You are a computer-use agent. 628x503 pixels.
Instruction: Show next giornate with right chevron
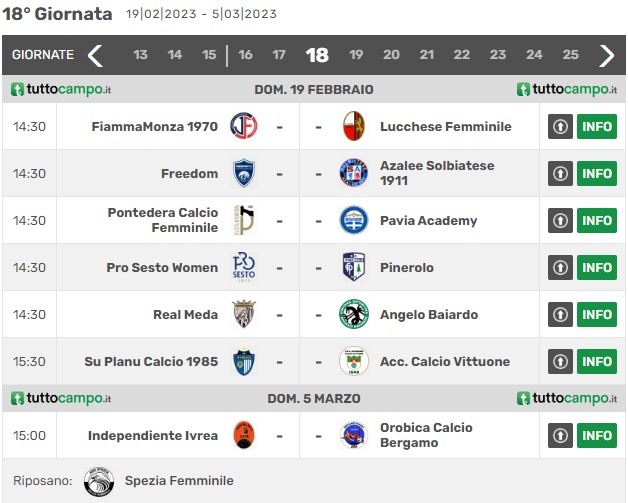[x=606, y=55]
